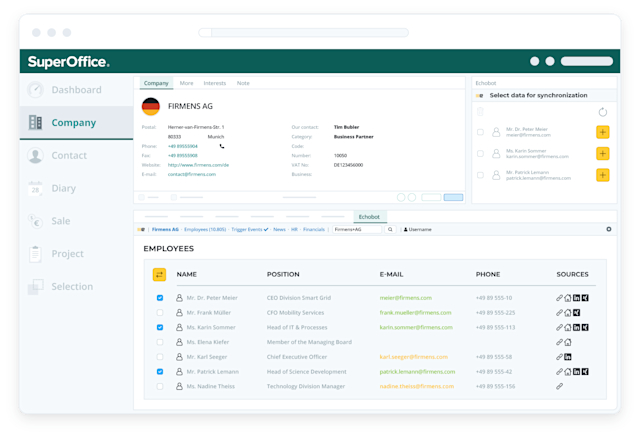The height and width of the screenshot is (438, 640).
Task: Add Mr. Dr. Peter Meier with plus button
Action: click(x=602, y=132)
